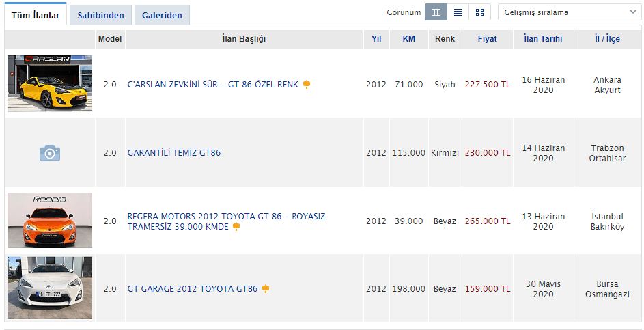This screenshot has height=330, width=644.
Task: Click the white GT86 car thumbnail
Action: coord(50,288)
